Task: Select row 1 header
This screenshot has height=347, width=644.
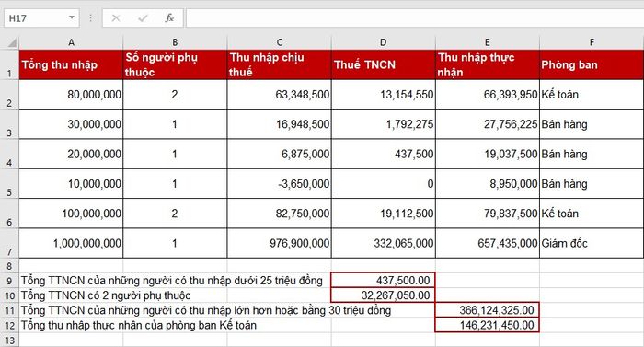Action: point(9,64)
